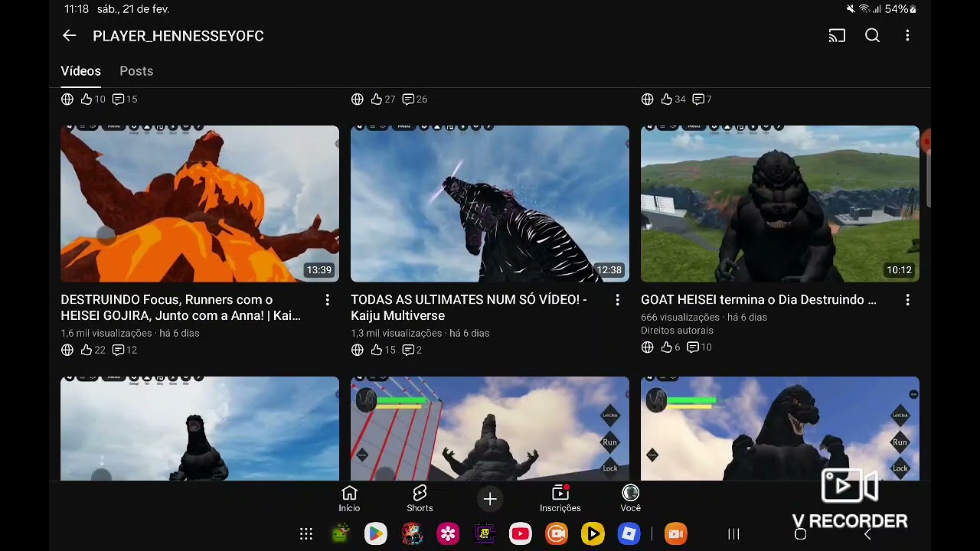Tap the 34 likes thumbs-up icon
Image resolution: width=980 pixels, height=551 pixels.
point(667,99)
